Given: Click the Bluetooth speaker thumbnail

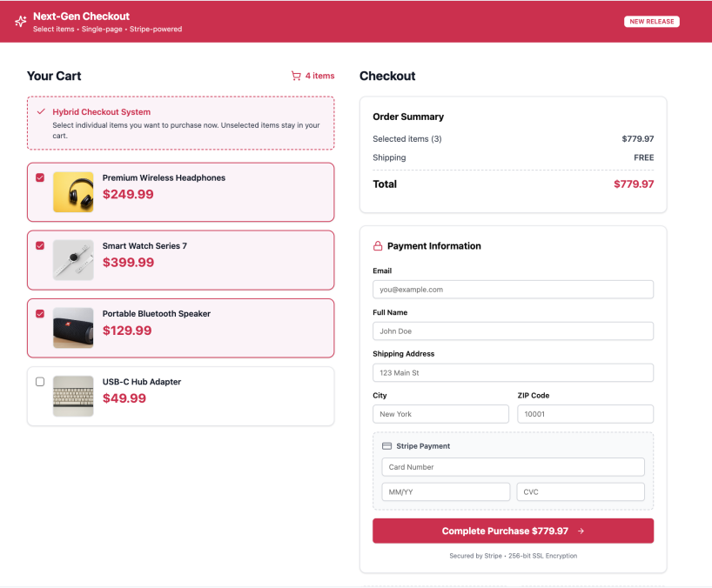Looking at the screenshot, I should coord(73,327).
